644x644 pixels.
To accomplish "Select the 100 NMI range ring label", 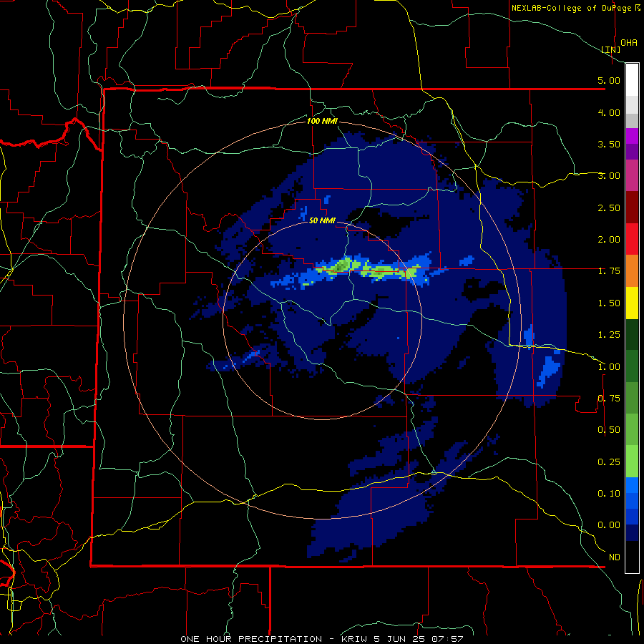I will coord(322,121).
